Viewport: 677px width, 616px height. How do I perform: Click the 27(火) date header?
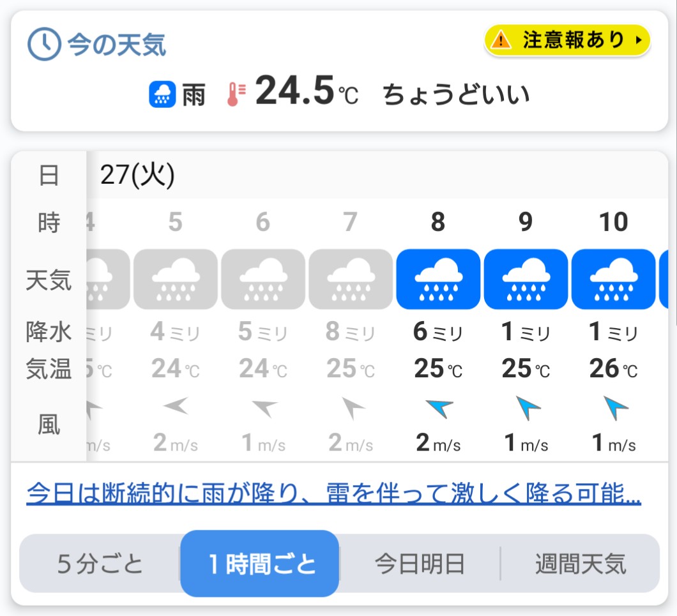tap(137, 174)
